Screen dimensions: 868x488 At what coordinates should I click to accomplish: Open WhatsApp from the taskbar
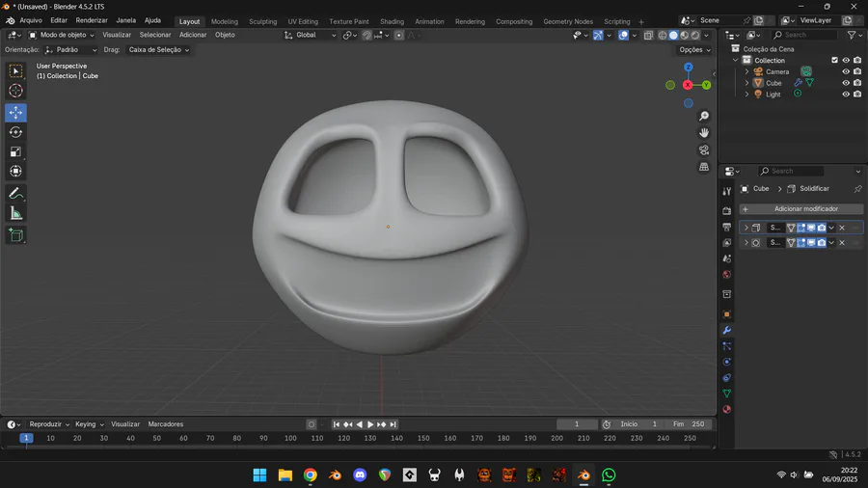tap(609, 474)
